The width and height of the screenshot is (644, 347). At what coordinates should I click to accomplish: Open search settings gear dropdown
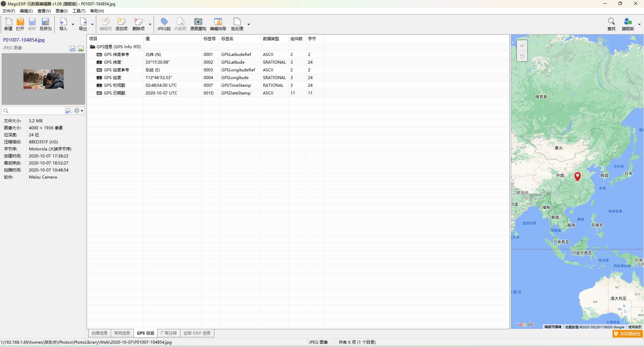[79, 111]
